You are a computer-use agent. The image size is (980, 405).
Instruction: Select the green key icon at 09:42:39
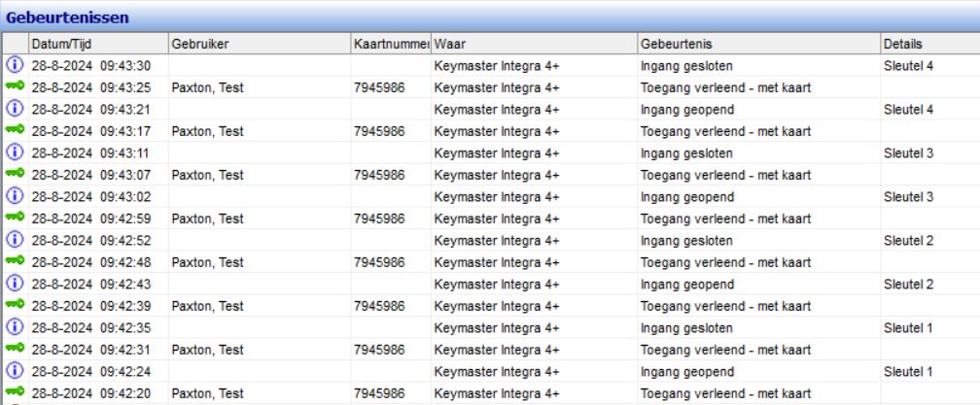pyautogui.click(x=15, y=306)
